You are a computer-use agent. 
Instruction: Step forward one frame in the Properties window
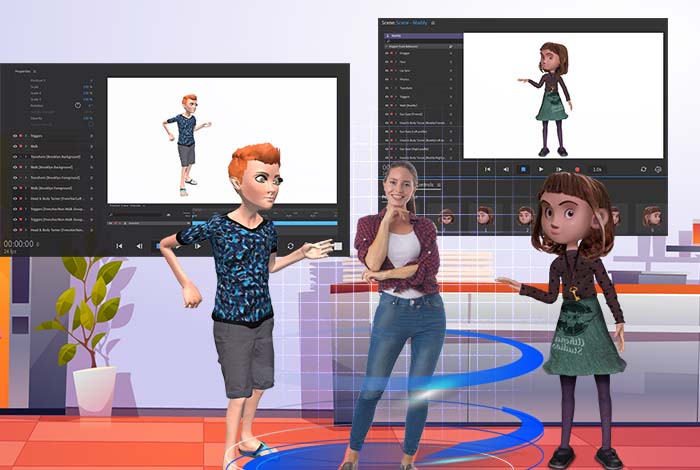(197, 246)
